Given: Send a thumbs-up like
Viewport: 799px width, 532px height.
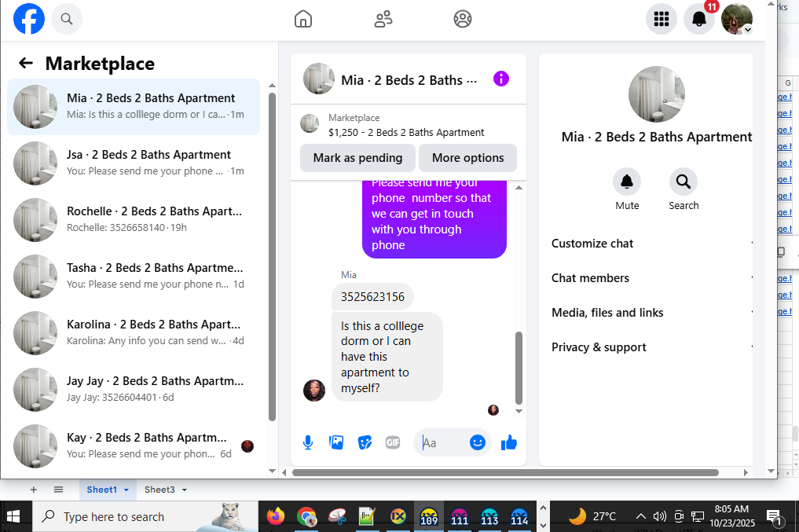Looking at the screenshot, I should tap(509, 443).
